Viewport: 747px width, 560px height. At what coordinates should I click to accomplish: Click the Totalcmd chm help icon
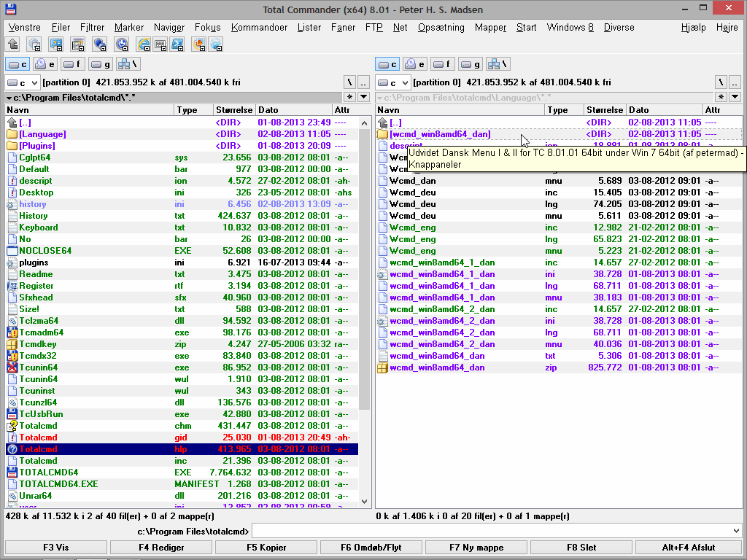tap(12, 426)
